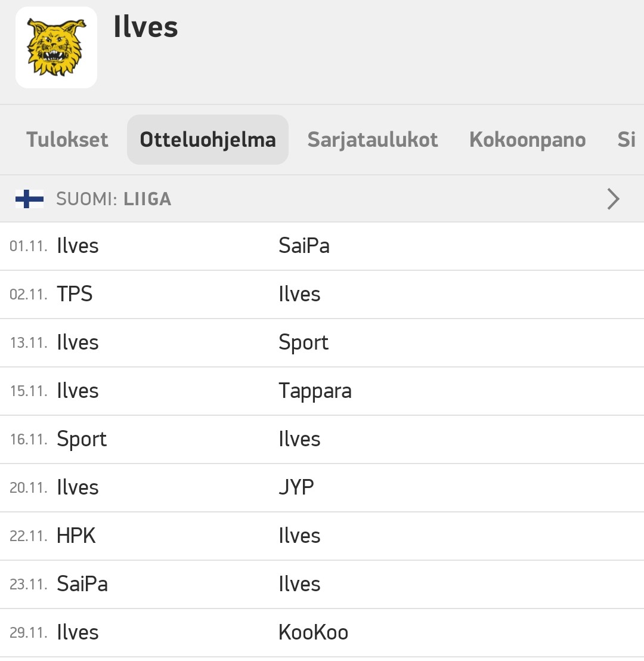Open the Tulokset tab
644x661 pixels.
coord(67,140)
